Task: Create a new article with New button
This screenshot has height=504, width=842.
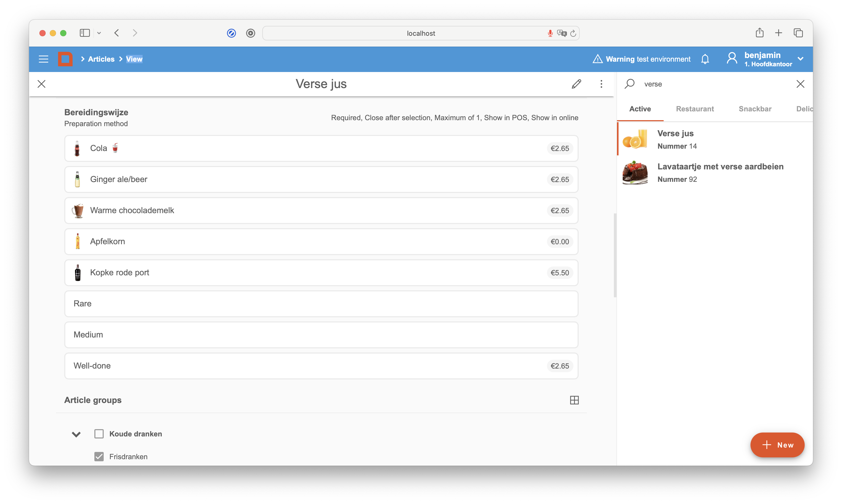Action: pos(777,445)
